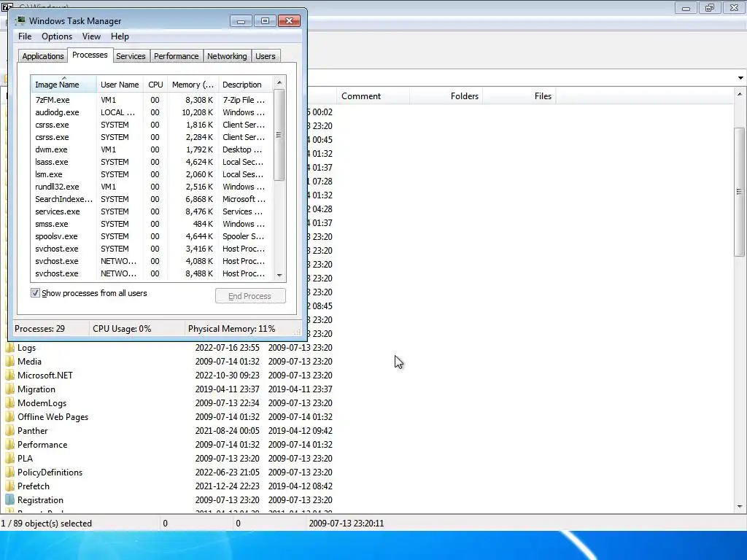Switch to the Users tab
This screenshot has width=747, height=560.
(x=265, y=56)
